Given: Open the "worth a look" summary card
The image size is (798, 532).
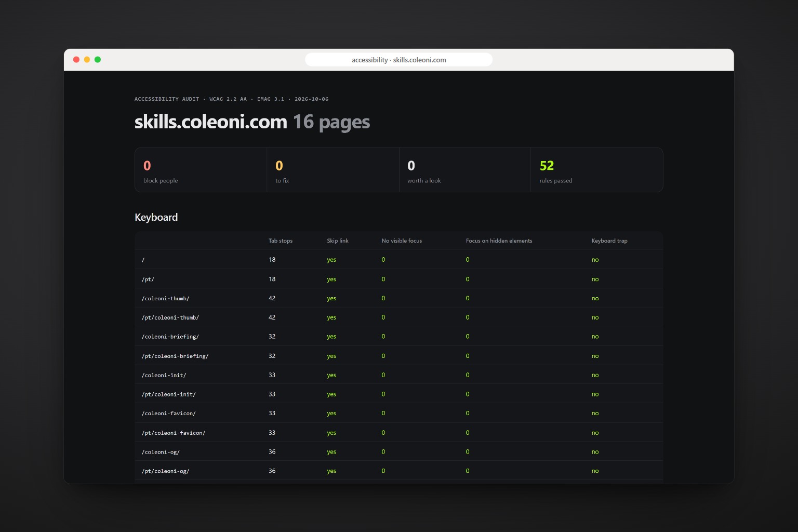Looking at the screenshot, I should tap(465, 170).
